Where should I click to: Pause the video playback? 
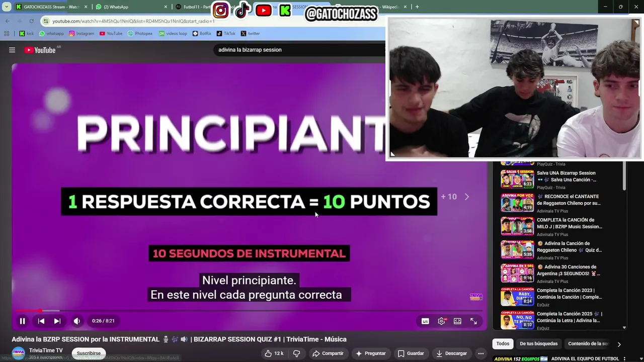tap(23, 321)
